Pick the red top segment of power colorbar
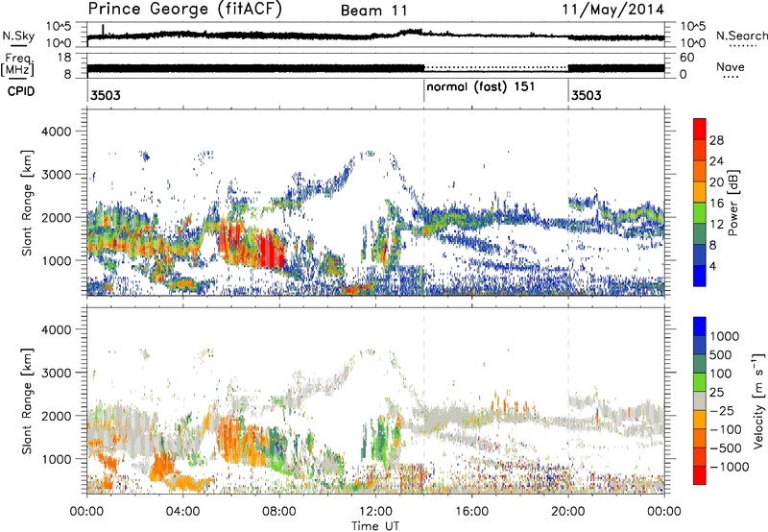The height and width of the screenshot is (532, 768). click(x=700, y=129)
